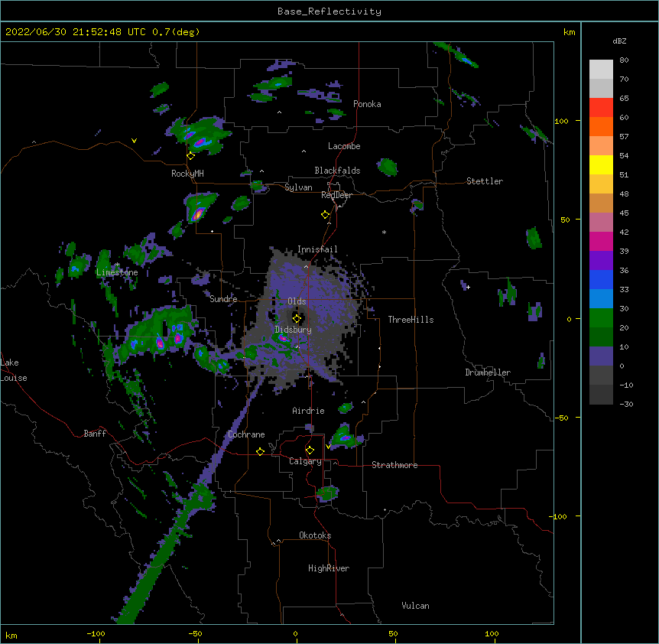Select the darkest gray swatch at legend bottom
The width and height of the screenshot is (659, 644).
coord(601,395)
